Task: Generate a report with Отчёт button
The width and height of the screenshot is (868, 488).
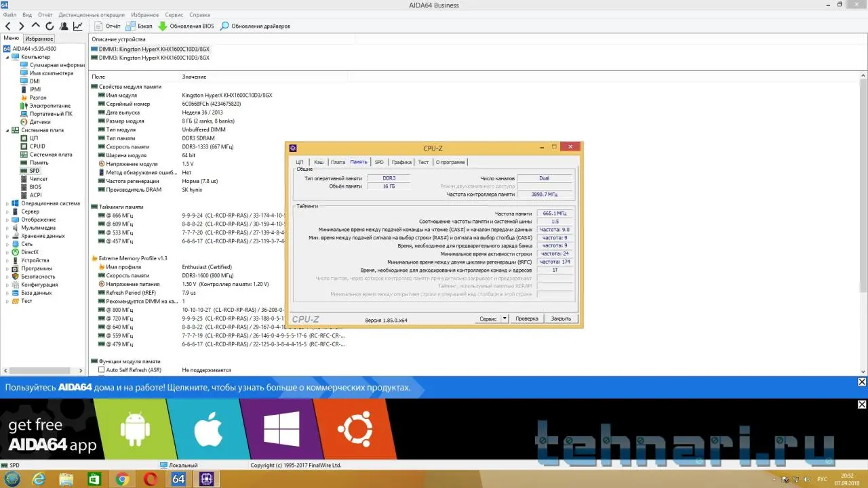Action: [107, 26]
